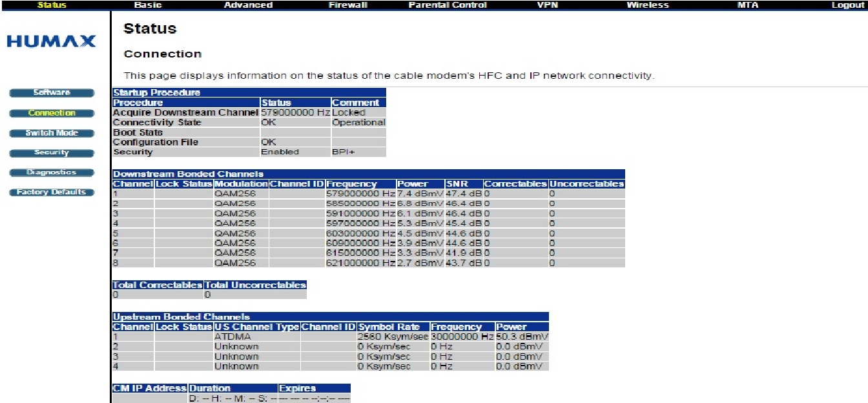
Task: Select the 41.9 dB SNR cell
Action: point(464,253)
